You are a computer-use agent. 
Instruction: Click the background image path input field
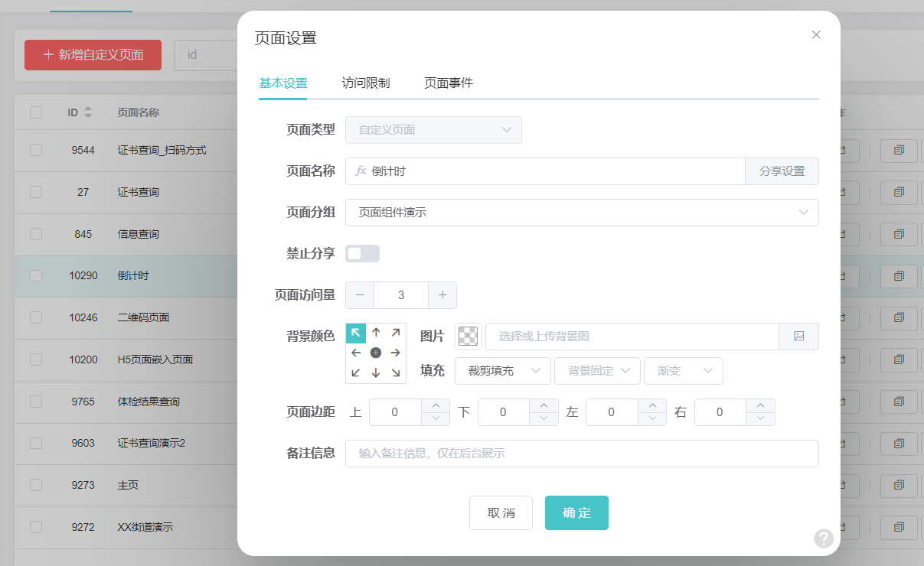click(632, 337)
